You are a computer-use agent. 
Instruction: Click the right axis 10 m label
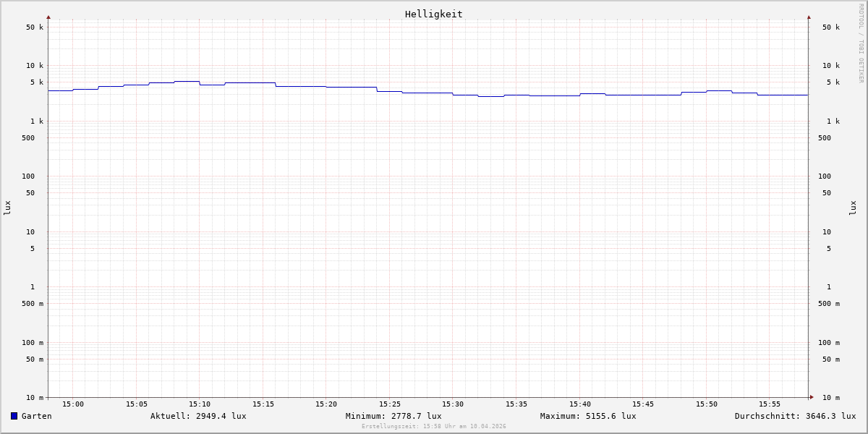point(831,398)
